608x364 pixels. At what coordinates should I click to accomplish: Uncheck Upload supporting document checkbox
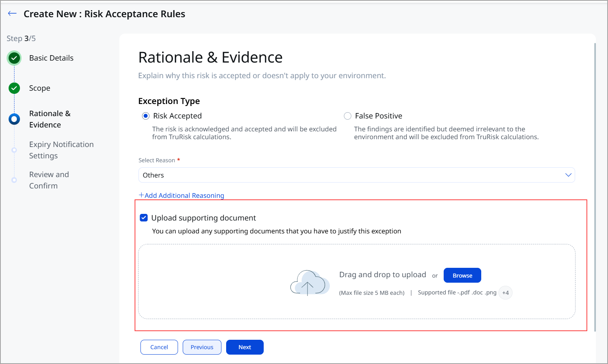coord(144,218)
